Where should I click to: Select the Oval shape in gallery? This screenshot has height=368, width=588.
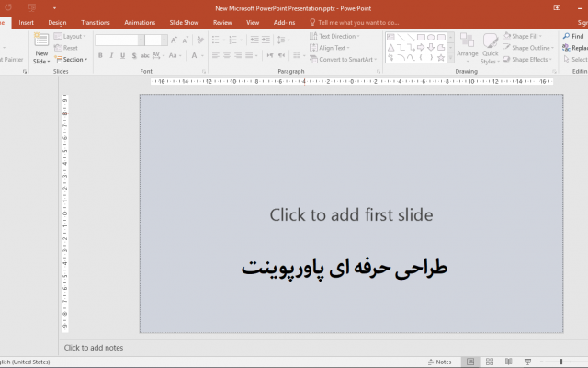tap(431, 37)
